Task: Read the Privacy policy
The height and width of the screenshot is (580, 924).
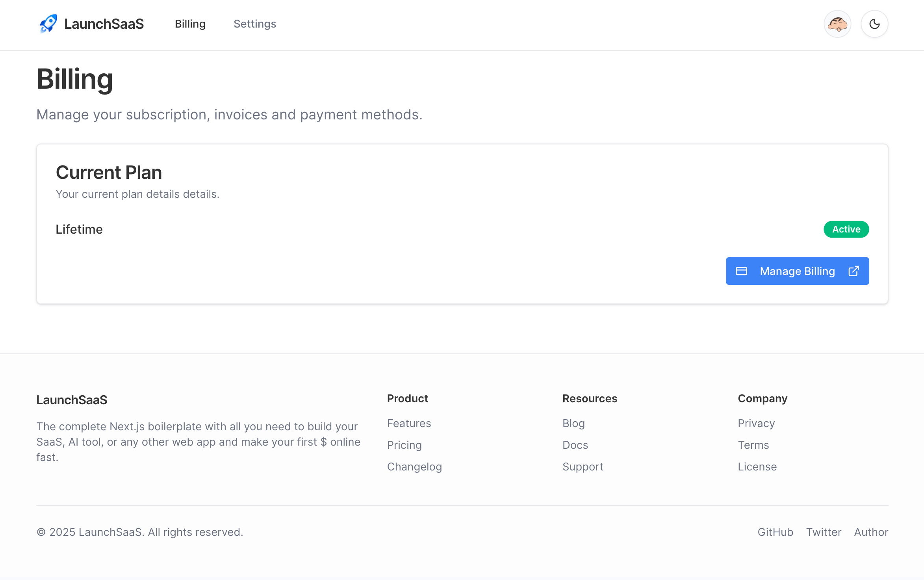Action: [x=756, y=423]
